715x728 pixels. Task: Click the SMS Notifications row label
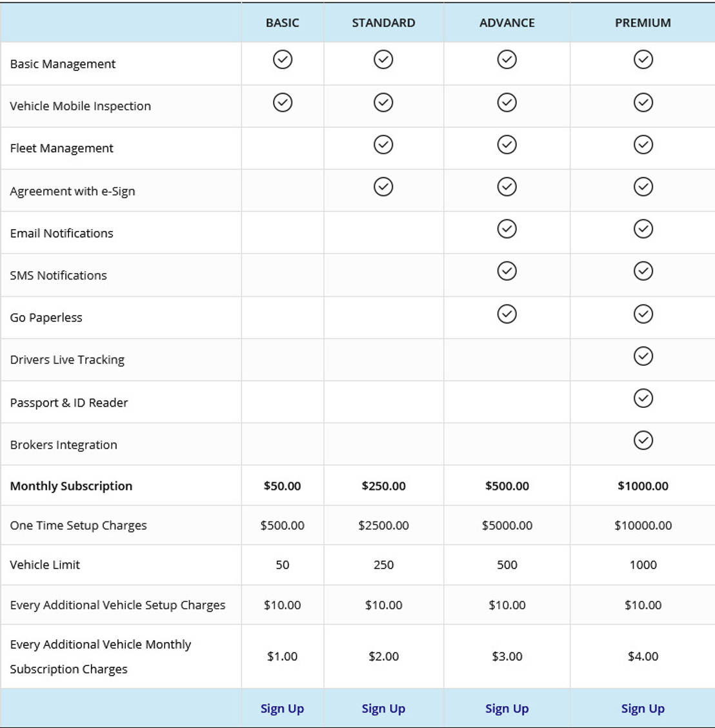pyautogui.click(x=59, y=276)
